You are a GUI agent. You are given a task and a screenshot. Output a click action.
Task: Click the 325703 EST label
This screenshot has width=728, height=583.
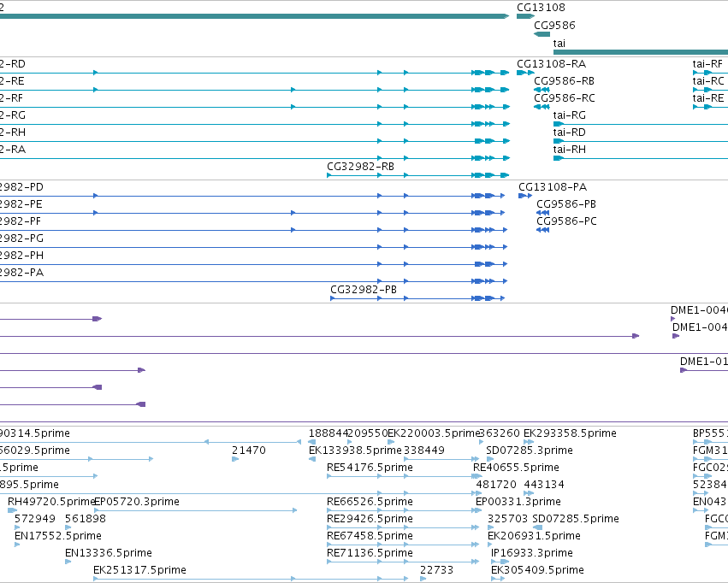point(507,519)
